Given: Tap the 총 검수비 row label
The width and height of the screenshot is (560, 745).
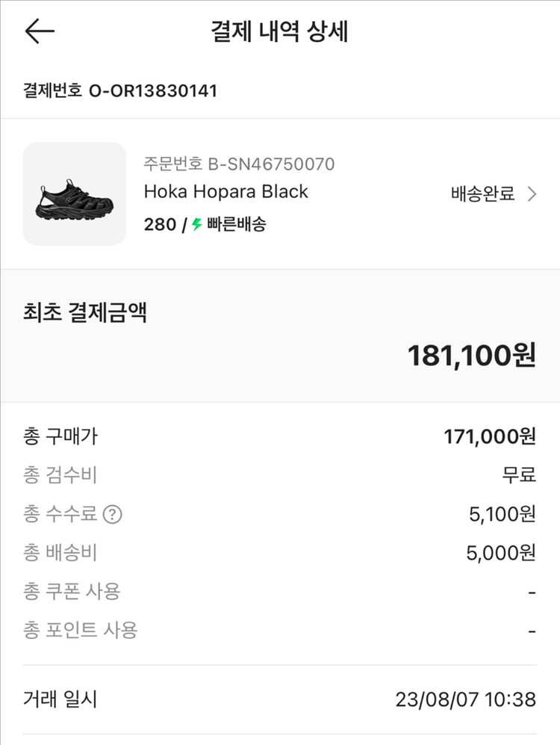Looking at the screenshot, I should [60, 474].
